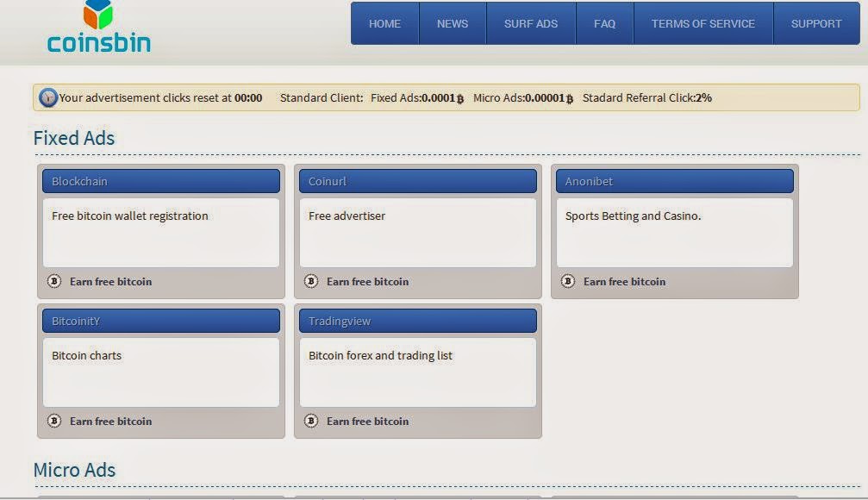Open the Tradingview ad title bar

418,321
